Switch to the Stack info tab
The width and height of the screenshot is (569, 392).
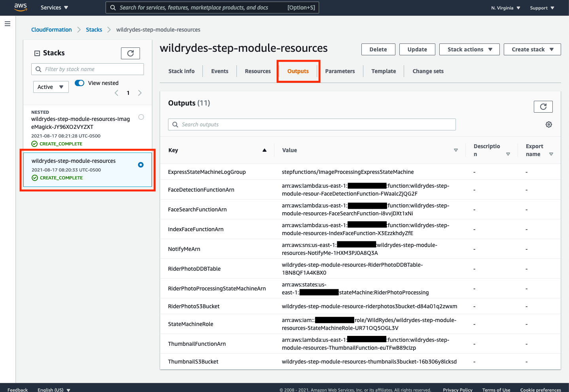click(181, 71)
